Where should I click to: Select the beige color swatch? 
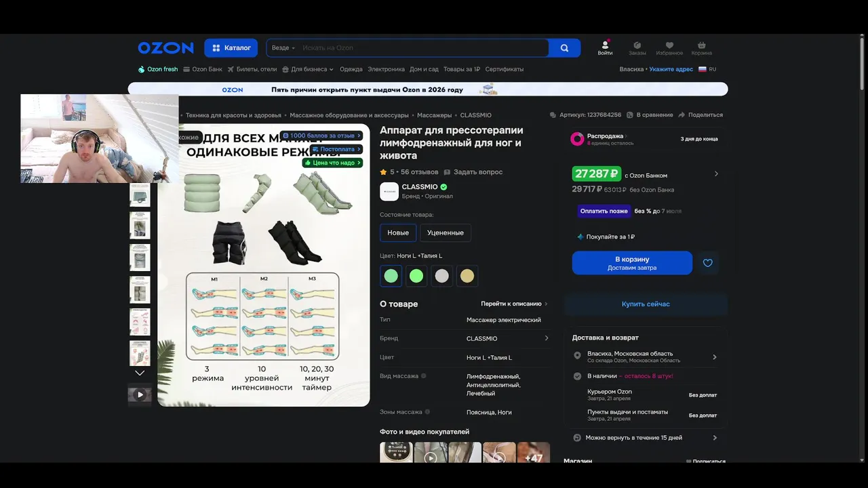pos(467,276)
